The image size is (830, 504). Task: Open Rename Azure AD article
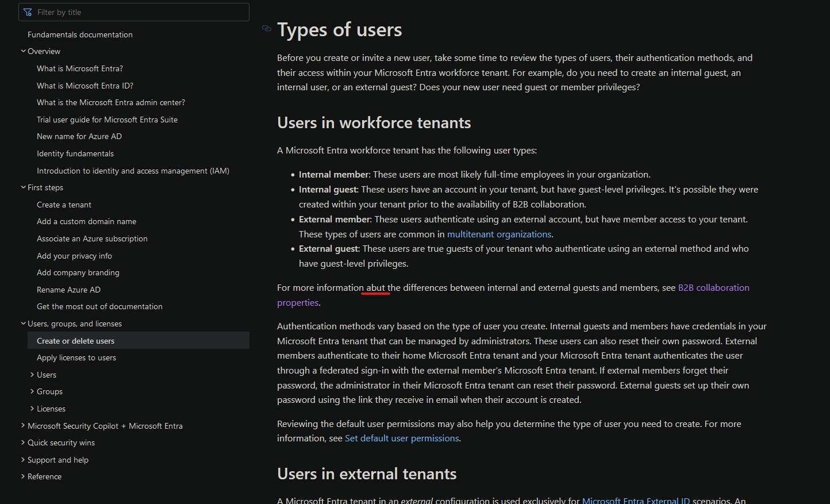click(68, 290)
